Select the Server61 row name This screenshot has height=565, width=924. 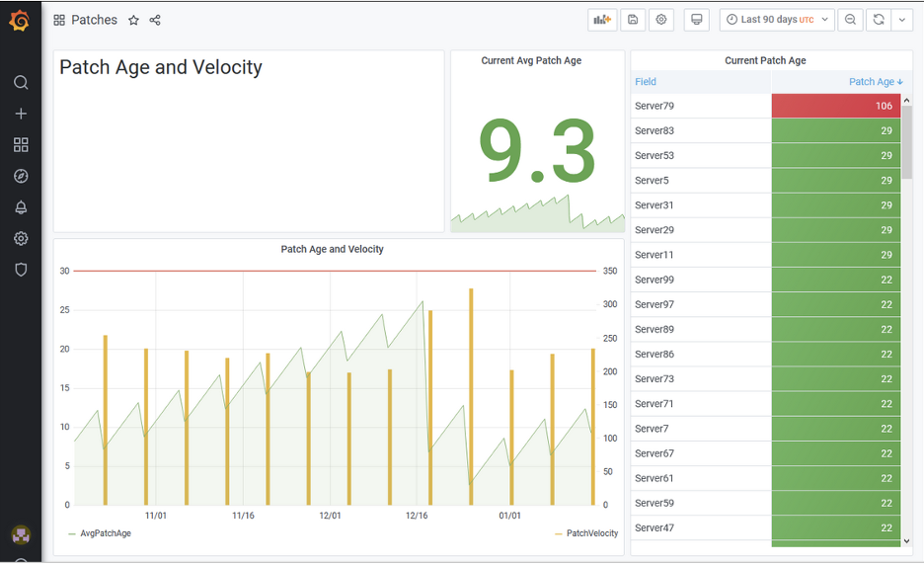pyautogui.click(x=654, y=478)
